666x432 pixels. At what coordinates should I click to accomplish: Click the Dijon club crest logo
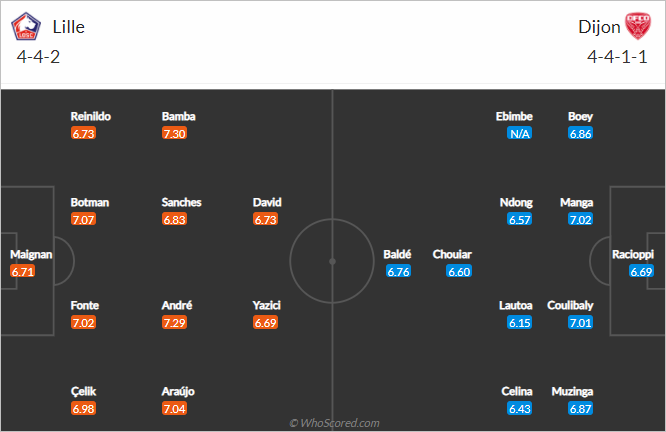pyautogui.click(x=638, y=26)
